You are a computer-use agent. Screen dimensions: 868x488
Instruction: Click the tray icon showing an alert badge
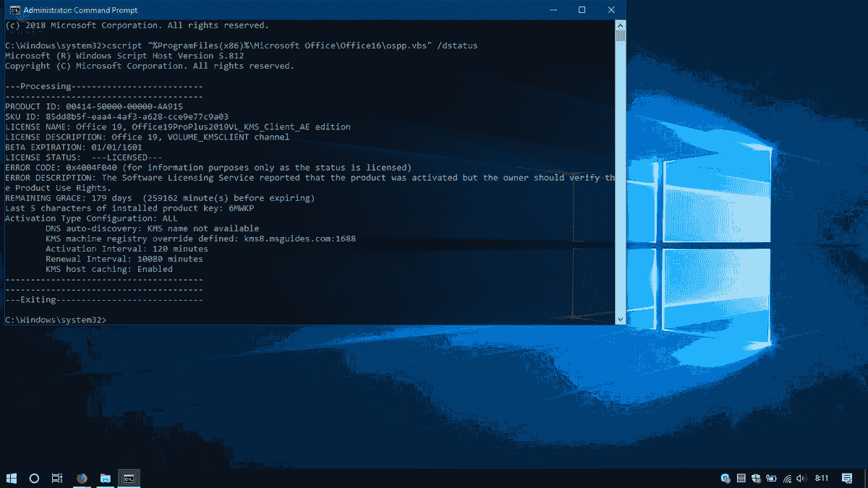click(x=724, y=478)
